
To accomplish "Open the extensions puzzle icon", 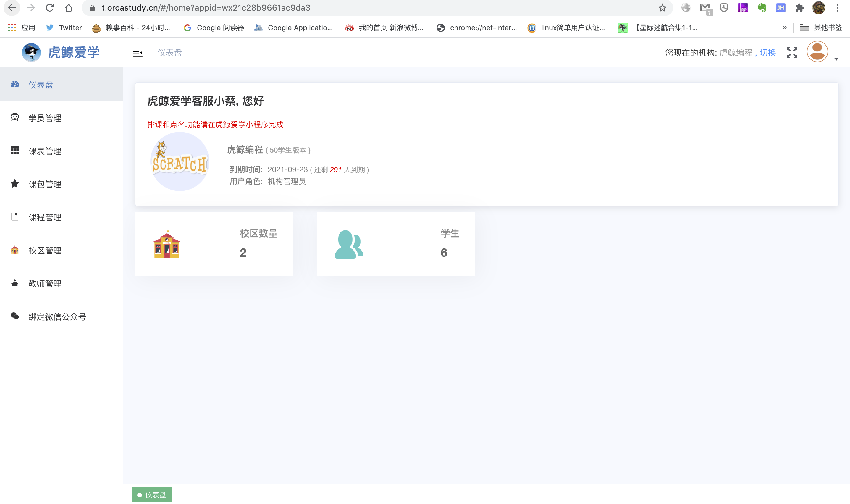I will click(799, 7).
